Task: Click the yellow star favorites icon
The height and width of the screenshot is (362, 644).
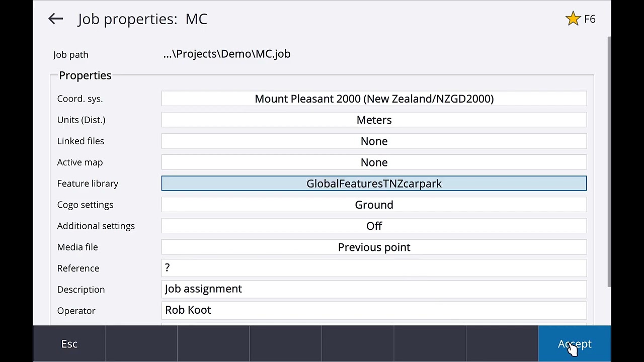Action: (573, 19)
